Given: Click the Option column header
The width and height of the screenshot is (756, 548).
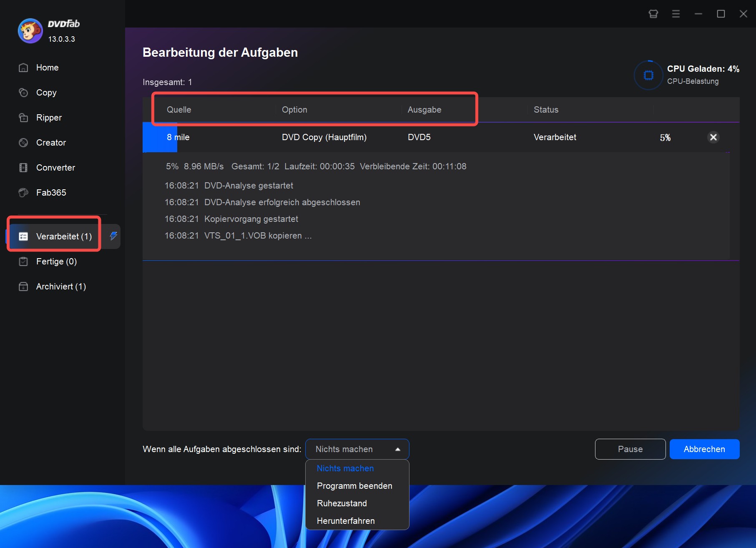Looking at the screenshot, I should (x=294, y=110).
